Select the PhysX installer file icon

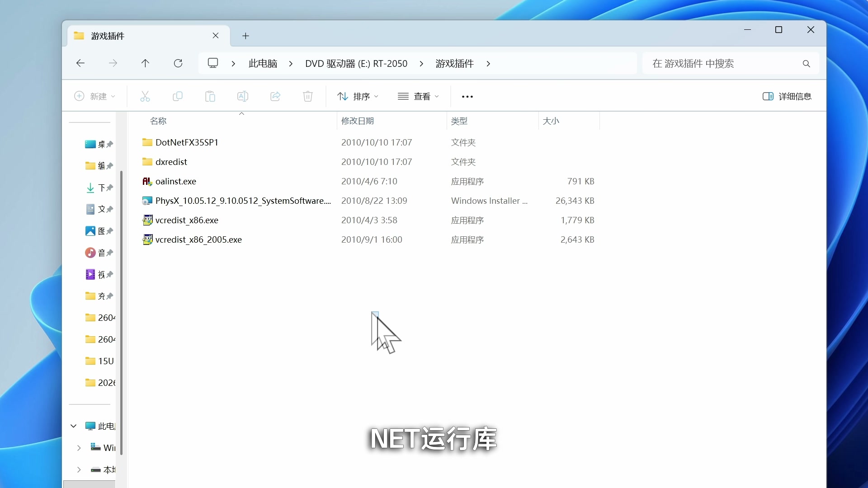(147, 201)
